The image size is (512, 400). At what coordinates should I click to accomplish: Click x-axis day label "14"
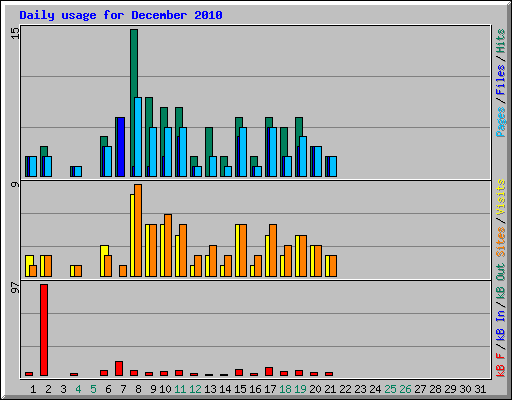[225, 389]
